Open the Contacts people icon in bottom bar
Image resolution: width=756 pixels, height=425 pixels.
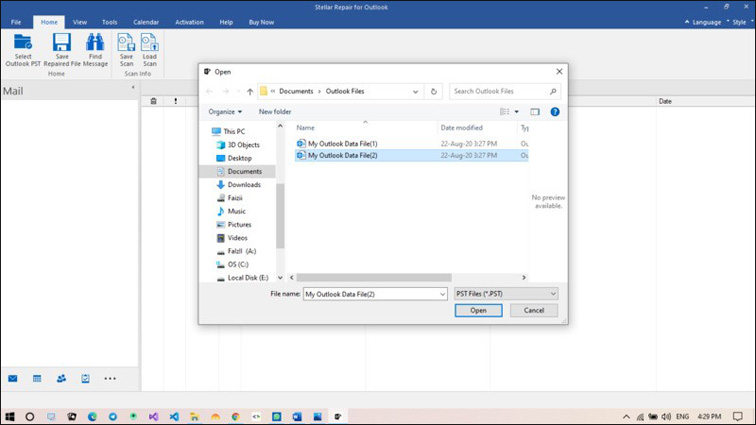tap(61, 379)
